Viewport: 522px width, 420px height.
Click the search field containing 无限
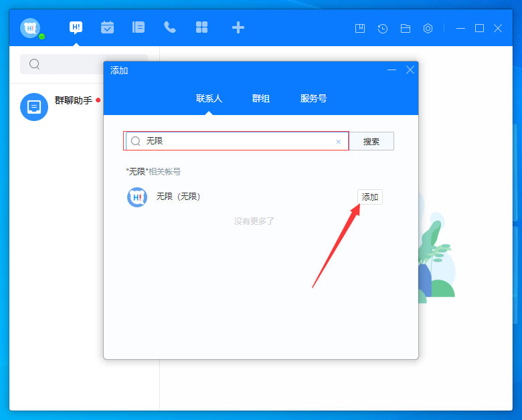(236, 141)
